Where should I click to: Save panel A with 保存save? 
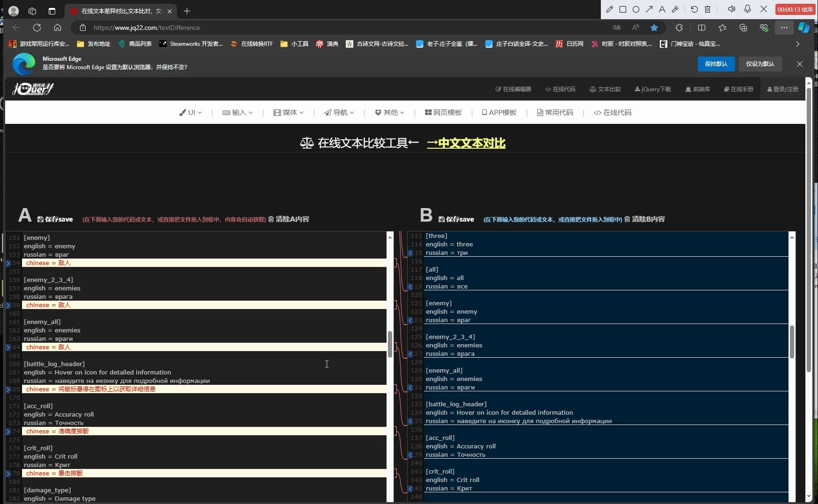(55, 219)
